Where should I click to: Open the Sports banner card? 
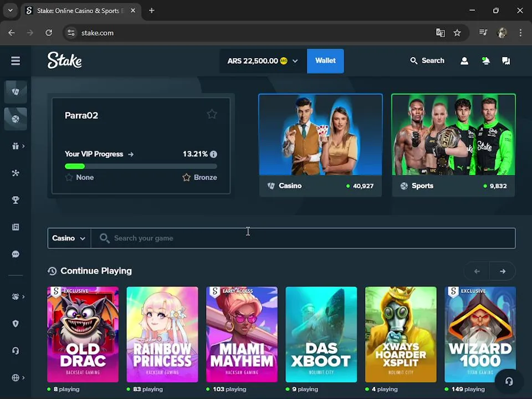click(454, 145)
